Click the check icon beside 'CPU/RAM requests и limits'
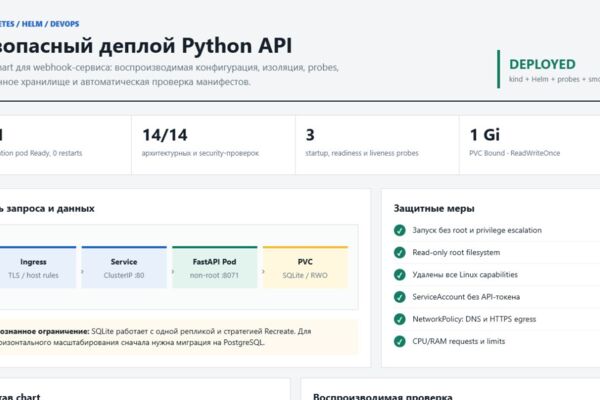 pyautogui.click(x=399, y=341)
